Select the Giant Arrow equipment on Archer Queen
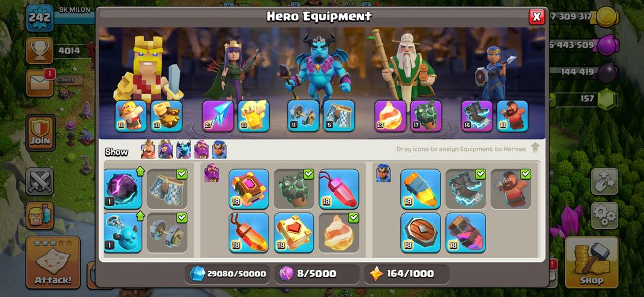 coord(217,116)
